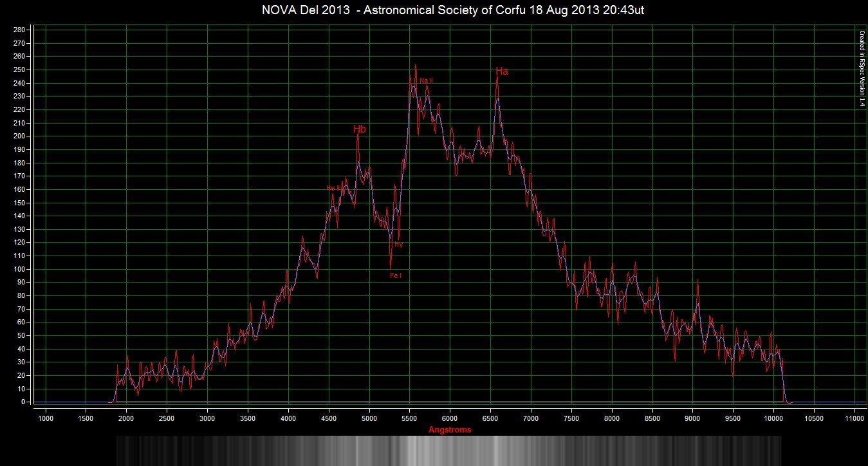The width and height of the screenshot is (868, 466).
Task: Click the '3000' tick on the x-axis
Action: point(207,418)
